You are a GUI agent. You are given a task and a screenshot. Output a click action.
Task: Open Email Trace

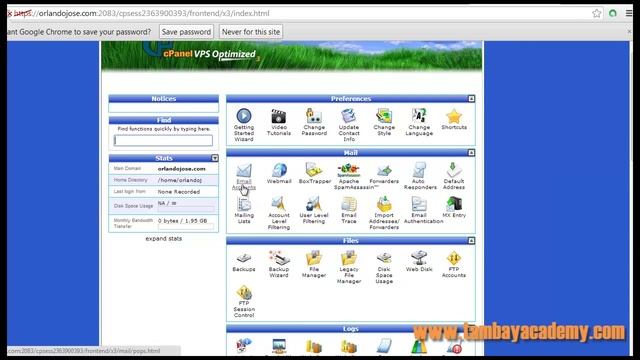349,210
